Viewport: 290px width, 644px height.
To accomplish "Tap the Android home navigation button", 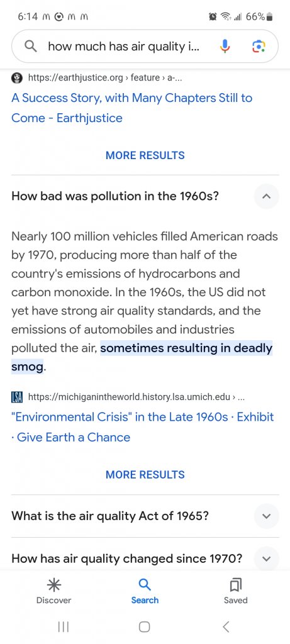I will [x=145, y=627].
